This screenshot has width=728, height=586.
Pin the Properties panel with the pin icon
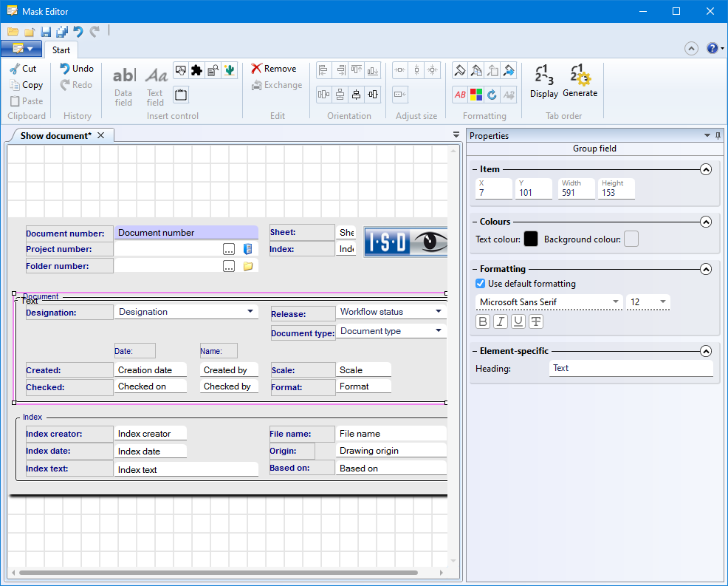[x=718, y=136]
